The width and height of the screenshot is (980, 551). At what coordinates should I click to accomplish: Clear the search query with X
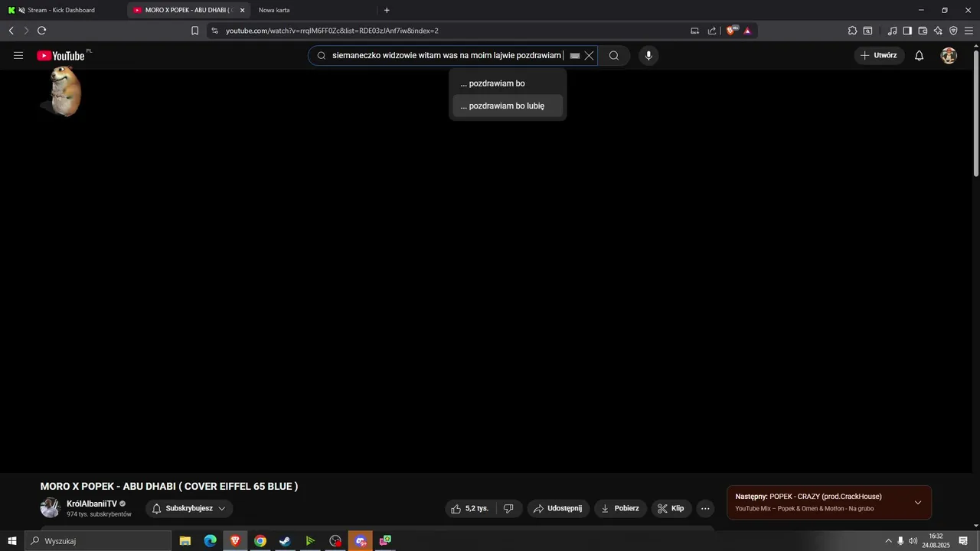tap(589, 56)
